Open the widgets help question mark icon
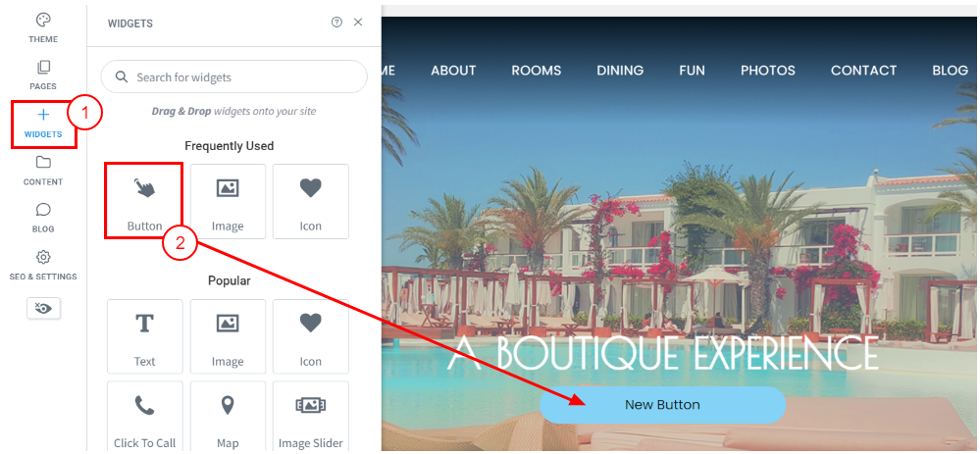Viewport: 980px width, 454px height. [336, 23]
